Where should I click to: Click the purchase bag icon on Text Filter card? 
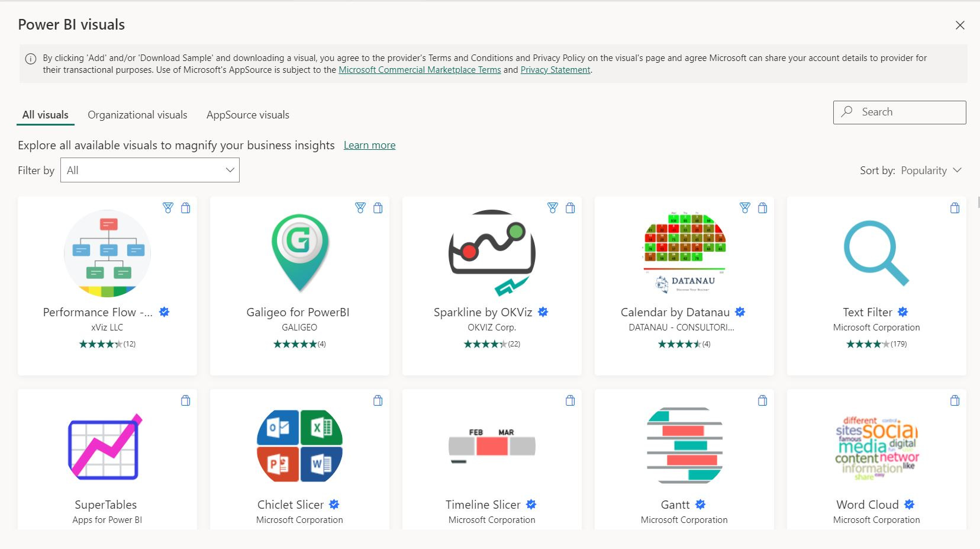tap(955, 208)
